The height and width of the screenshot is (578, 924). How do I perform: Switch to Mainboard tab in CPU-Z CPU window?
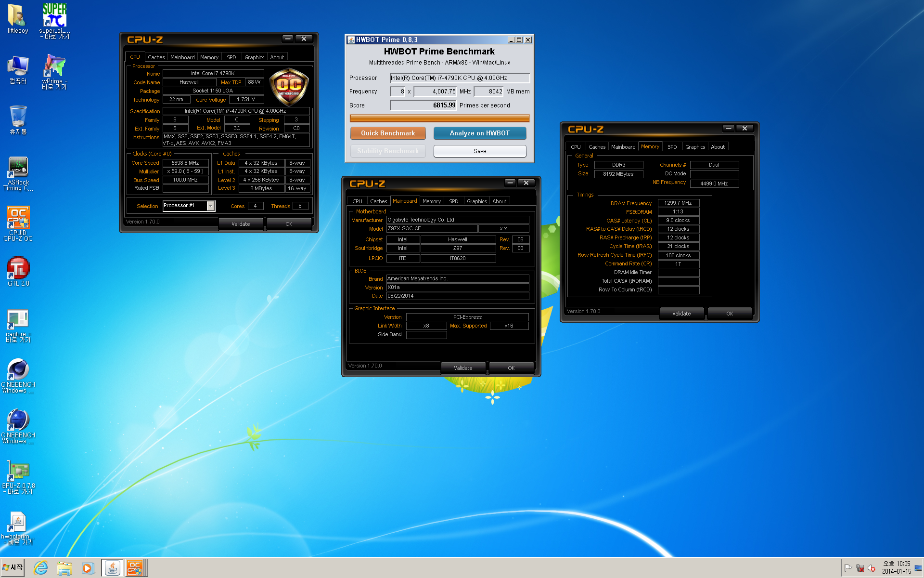pyautogui.click(x=182, y=57)
